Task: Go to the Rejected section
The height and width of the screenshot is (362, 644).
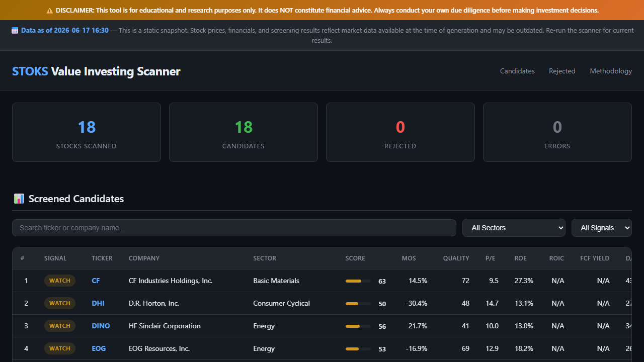Action: click(562, 71)
